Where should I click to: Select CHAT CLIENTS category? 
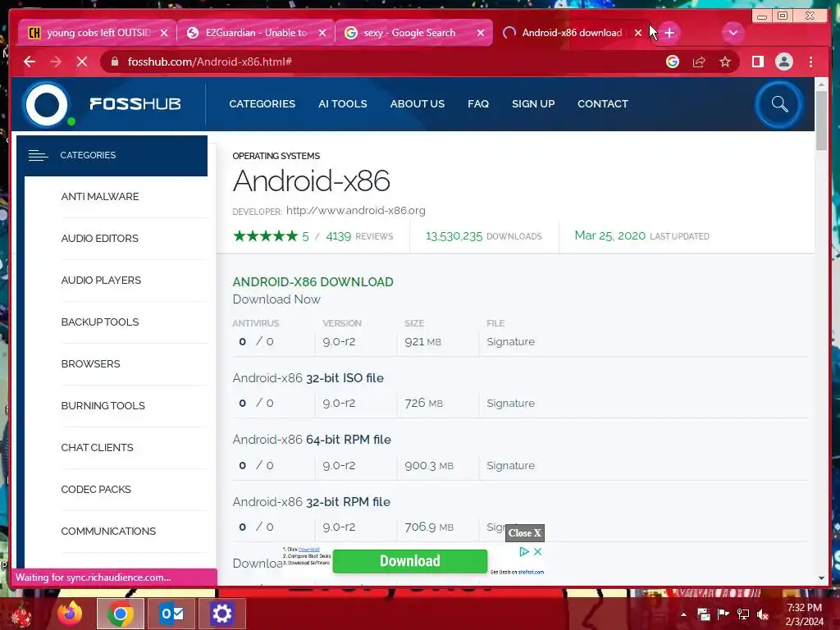(97, 447)
